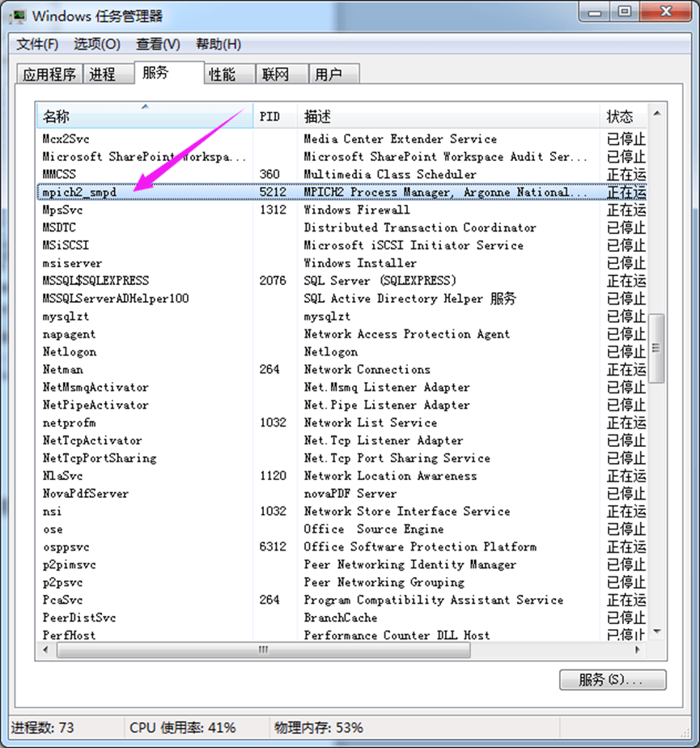Select the NlaSvc service row

(x=342, y=476)
